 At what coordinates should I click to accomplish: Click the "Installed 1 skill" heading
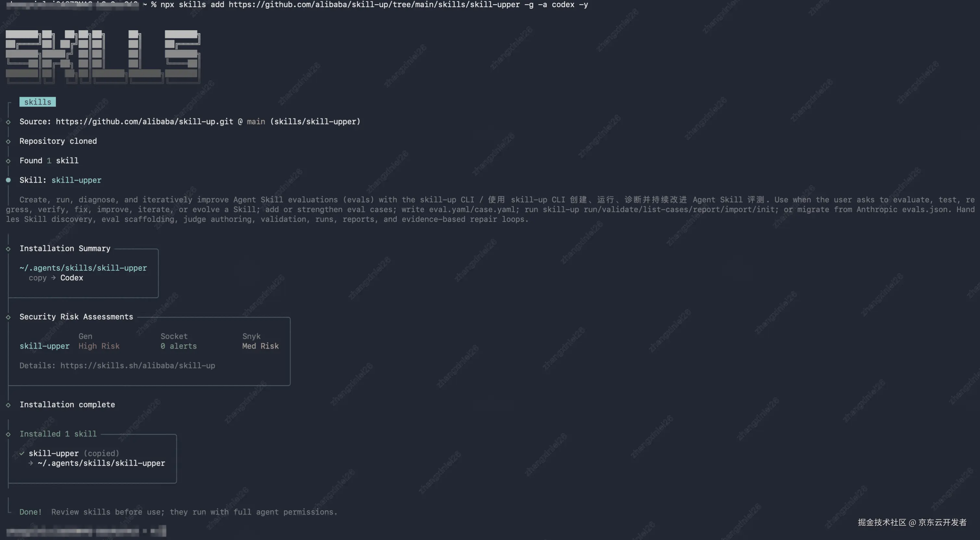[58, 434]
